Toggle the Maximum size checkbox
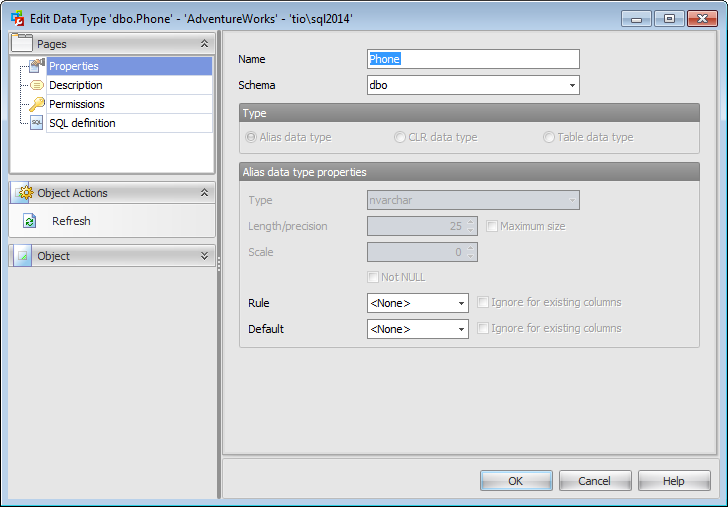Image resolution: width=728 pixels, height=507 pixels. click(x=492, y=226)
